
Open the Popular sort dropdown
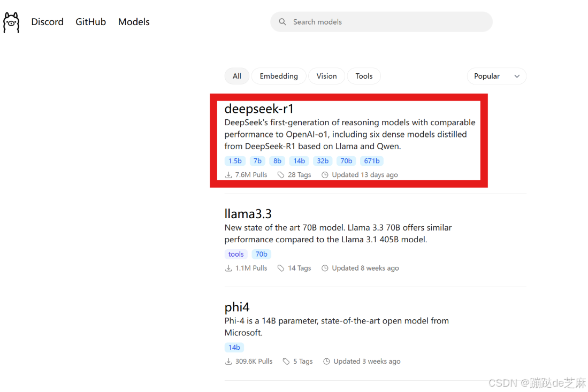tap(497, 76)
